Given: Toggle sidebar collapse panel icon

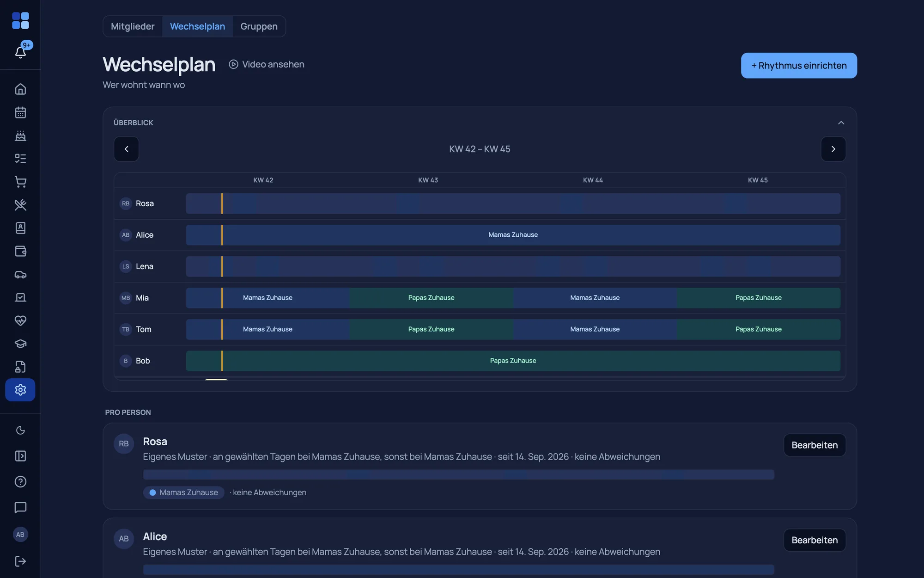Looking at the screenshot, I should coord(20,456).
